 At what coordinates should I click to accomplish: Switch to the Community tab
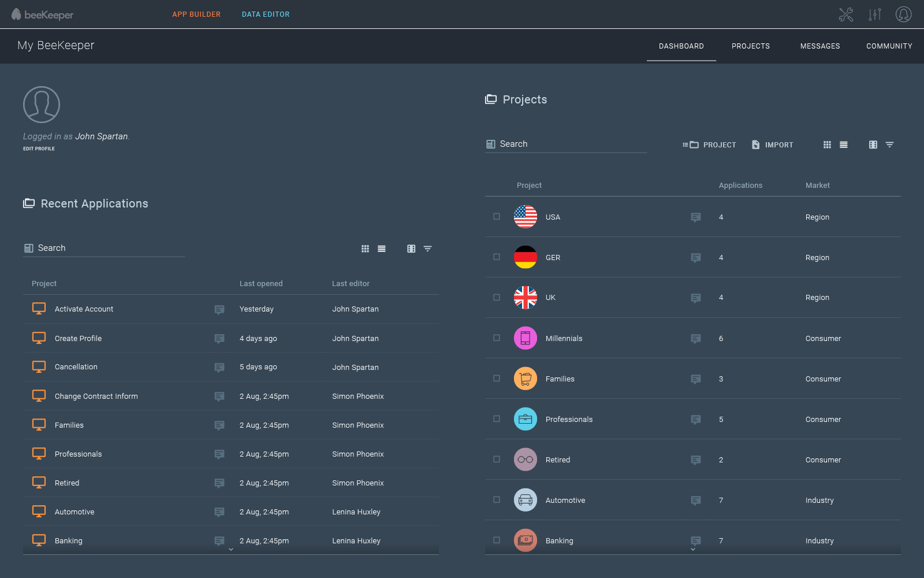pos(889,46)
